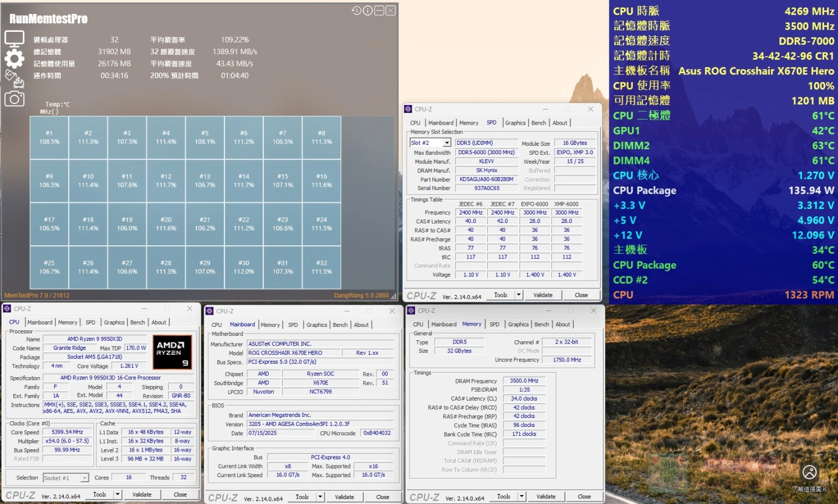Click Validate in the CPU-Z SPD window
This screenshot has width=838, height=504.
click(x=543, y=295)
